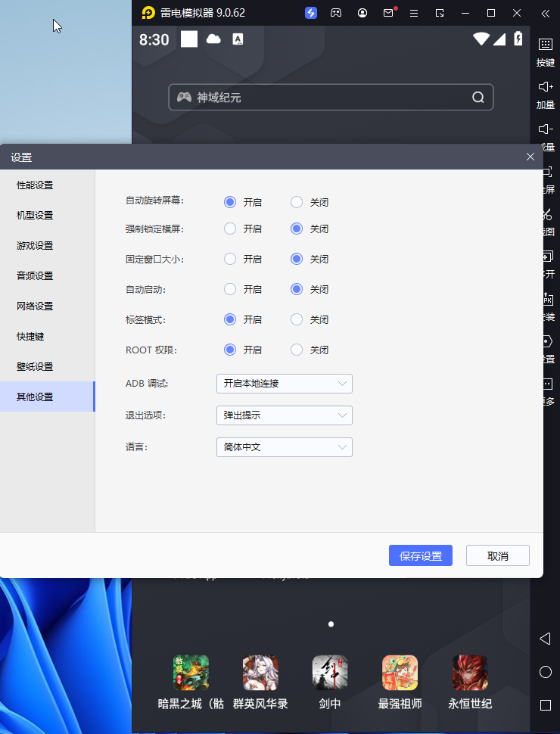
Task: Open the hamburger menu in title bar
Action: (x=414, y=13)
